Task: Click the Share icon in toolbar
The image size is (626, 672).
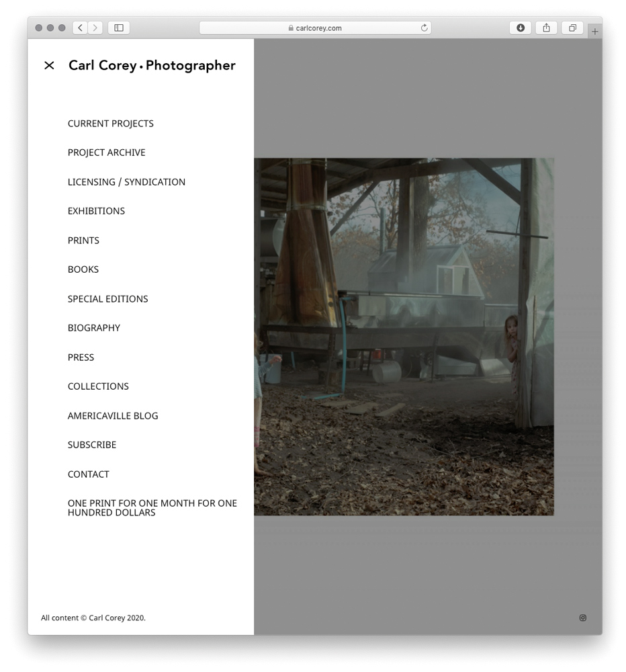Action: (x=546, y=28)
